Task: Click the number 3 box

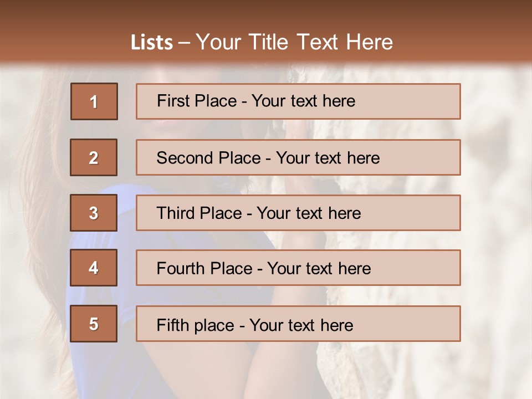Action: click(x=94, y=213)
